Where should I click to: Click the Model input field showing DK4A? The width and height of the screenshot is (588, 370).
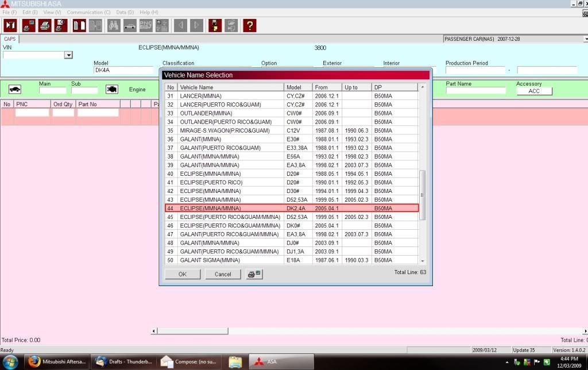(x=124, y=70)
